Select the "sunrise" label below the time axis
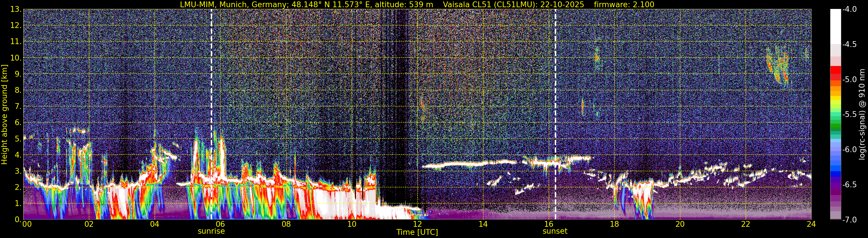Screen dimensions: 868x238 (x=211, y=231)
